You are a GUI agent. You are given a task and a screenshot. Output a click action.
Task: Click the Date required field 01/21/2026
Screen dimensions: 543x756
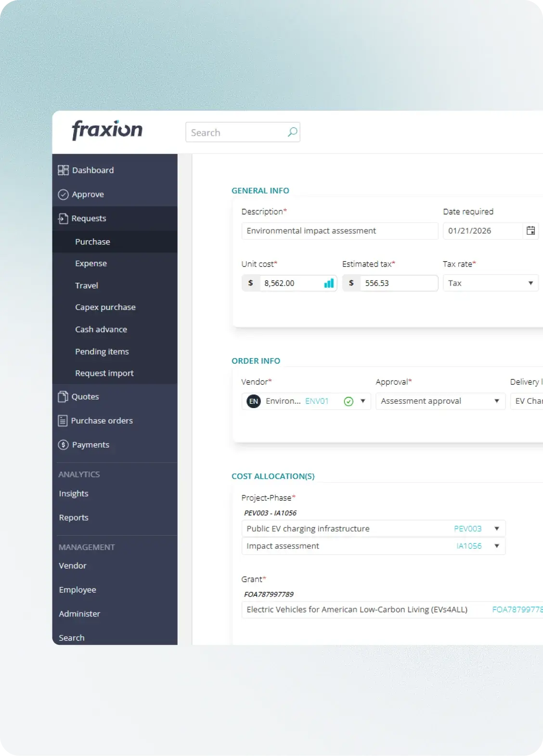tap(483, 231)
